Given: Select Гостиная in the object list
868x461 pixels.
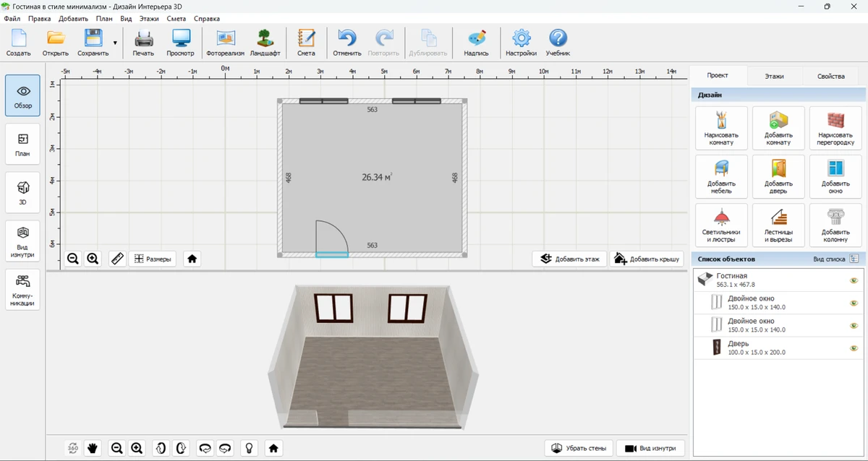Looking at the screenshot, I should click(x=778, y=280).
